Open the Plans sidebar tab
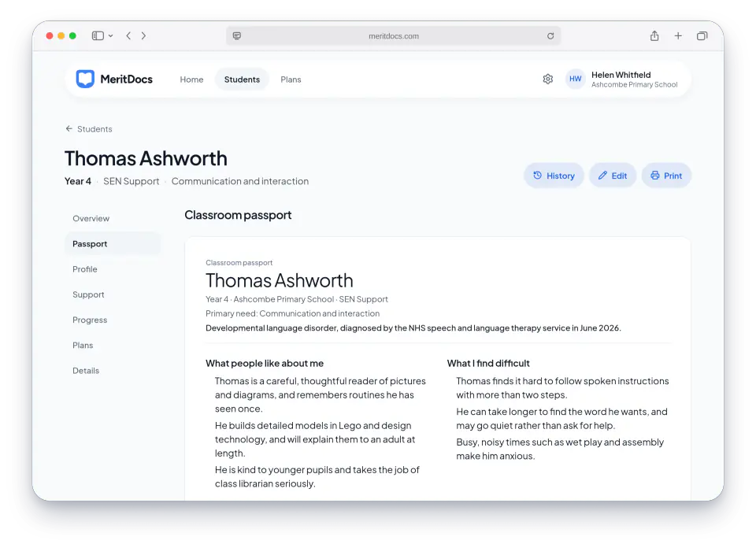756x544 pixels. click(113, 346)
